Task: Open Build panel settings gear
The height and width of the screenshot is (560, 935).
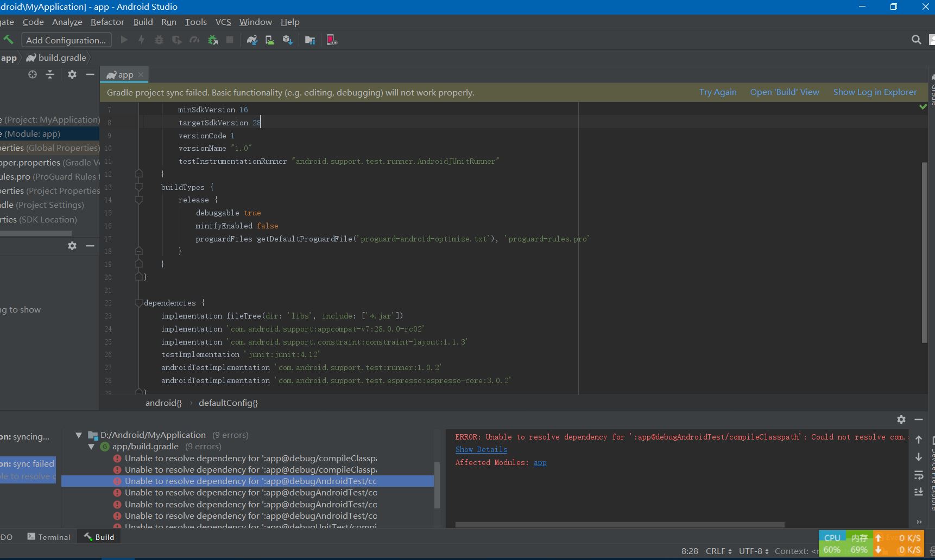Action: (x=901, y=419)
